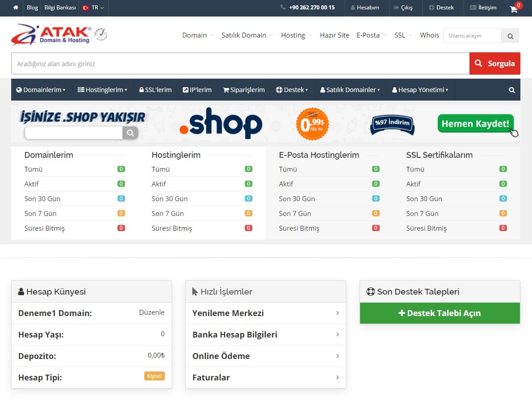Click the Kişisel account type badge

pos(155,376)
